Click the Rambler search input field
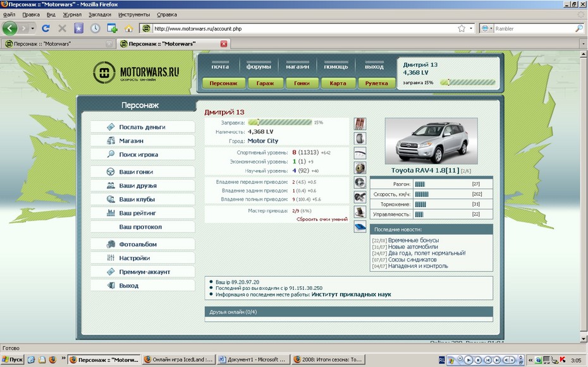Image resolution: width=588 pixels, height=367 pixels. pyautogui.click(x=534, y=28)
